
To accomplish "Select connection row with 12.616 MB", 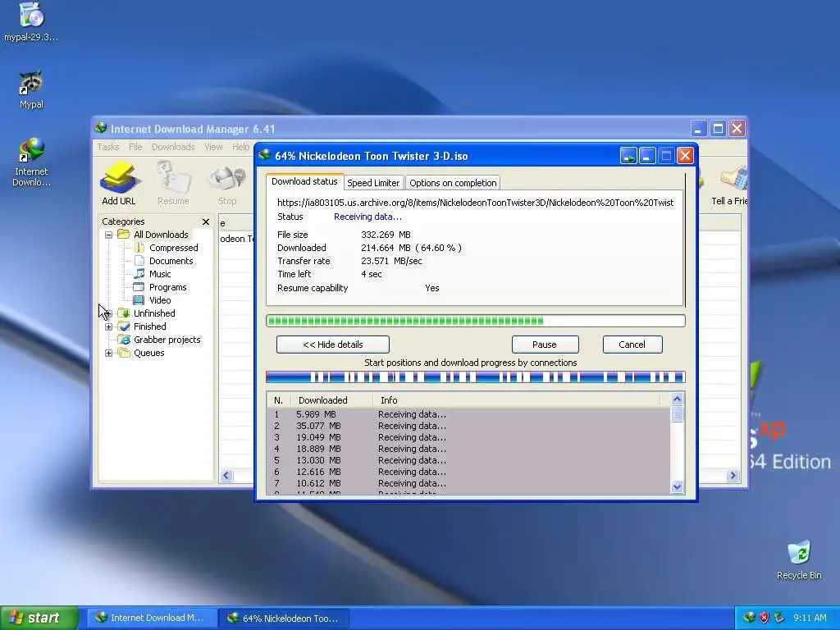I will (468, 472).
